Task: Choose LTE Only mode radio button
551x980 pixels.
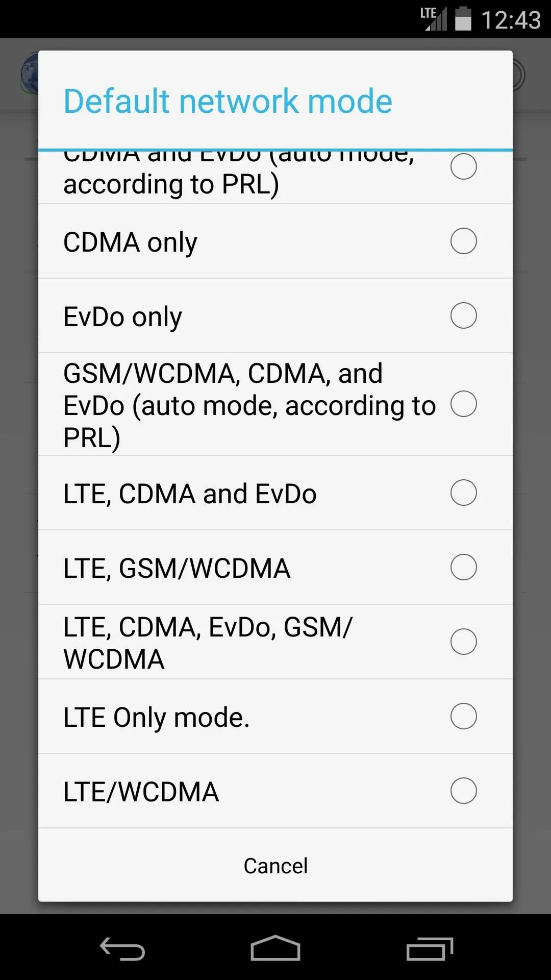Action: [464, 716]
